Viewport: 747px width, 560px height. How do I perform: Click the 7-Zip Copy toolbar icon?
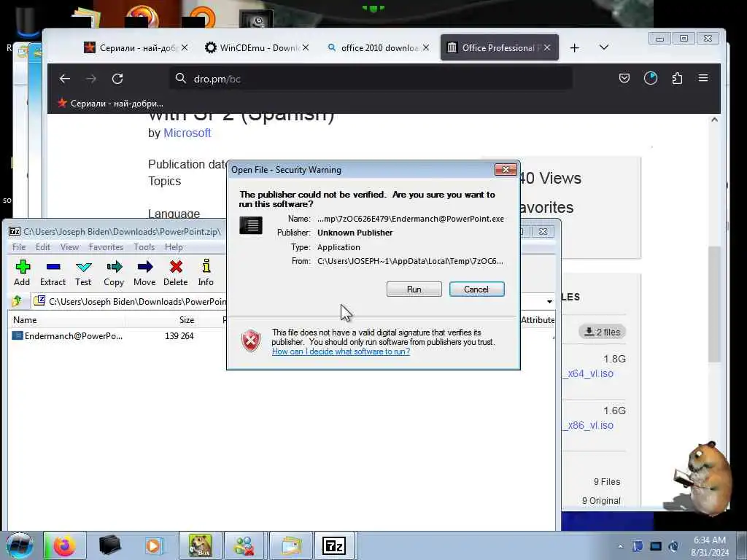(114, 273)
